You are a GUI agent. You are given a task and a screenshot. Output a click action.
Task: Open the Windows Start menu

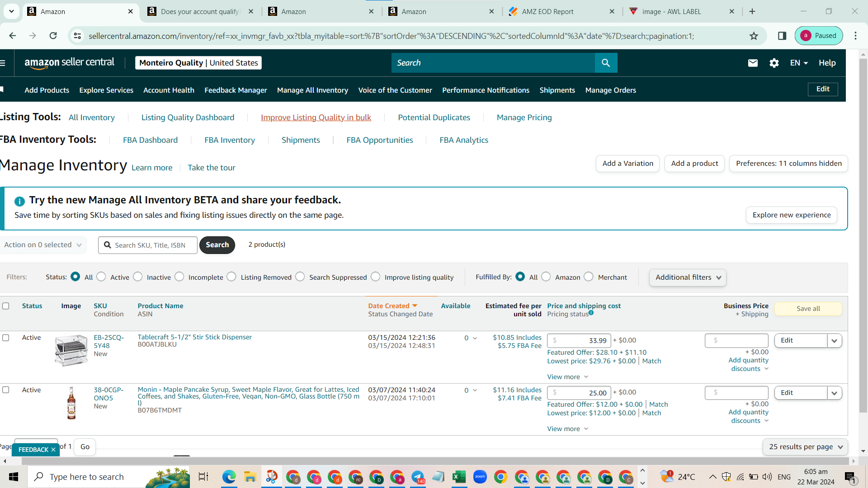[x=14, y=477]
